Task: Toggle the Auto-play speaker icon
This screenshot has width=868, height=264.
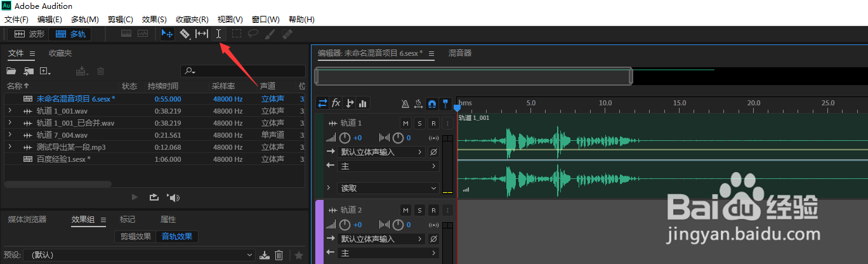Action: coord(173,197)
